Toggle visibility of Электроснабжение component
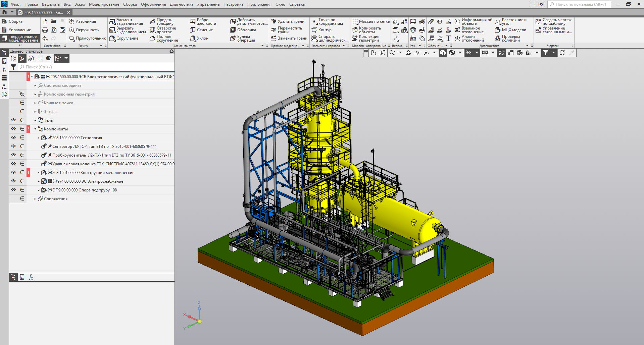644x345 pixels. coord(13,181)
